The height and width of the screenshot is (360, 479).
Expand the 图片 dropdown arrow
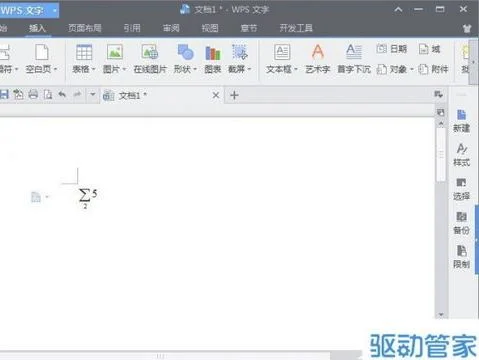[x=124, y=69]
